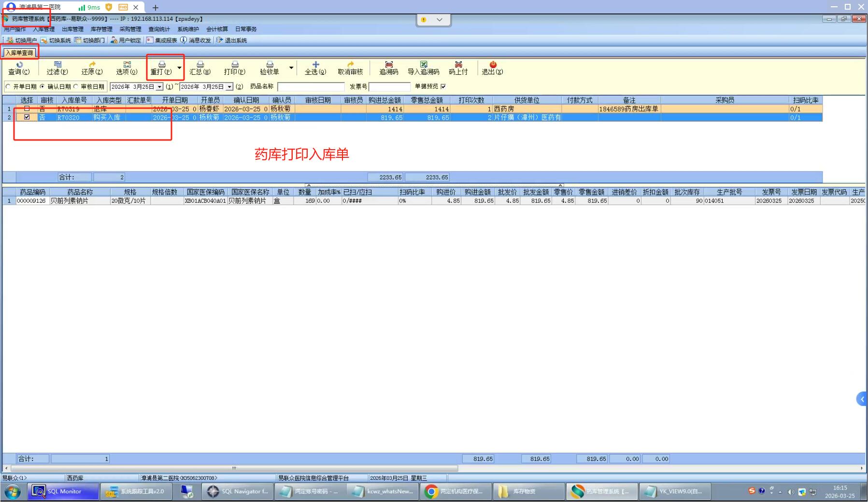Select the 开单日期 radio button
Viewport: 868px width, 502px height.
tap(8, 86)
